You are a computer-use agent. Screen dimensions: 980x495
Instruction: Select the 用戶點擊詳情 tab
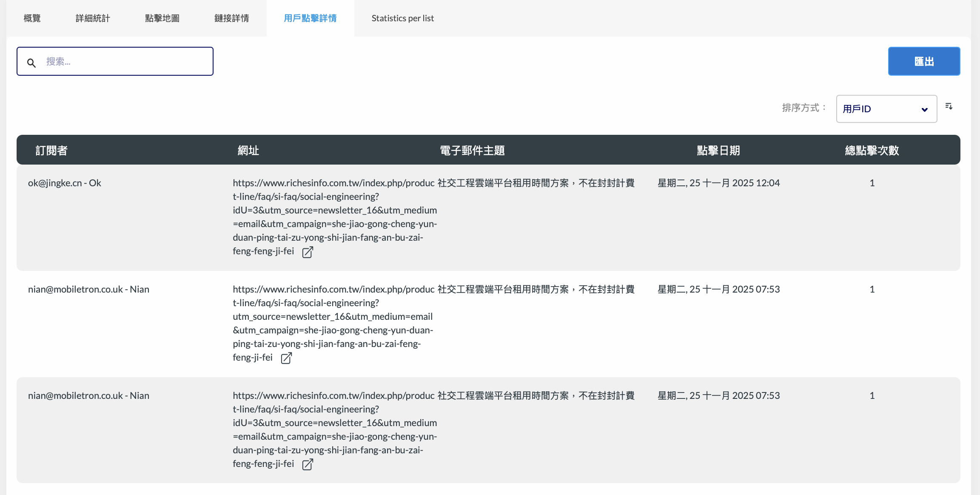point(310,18)
